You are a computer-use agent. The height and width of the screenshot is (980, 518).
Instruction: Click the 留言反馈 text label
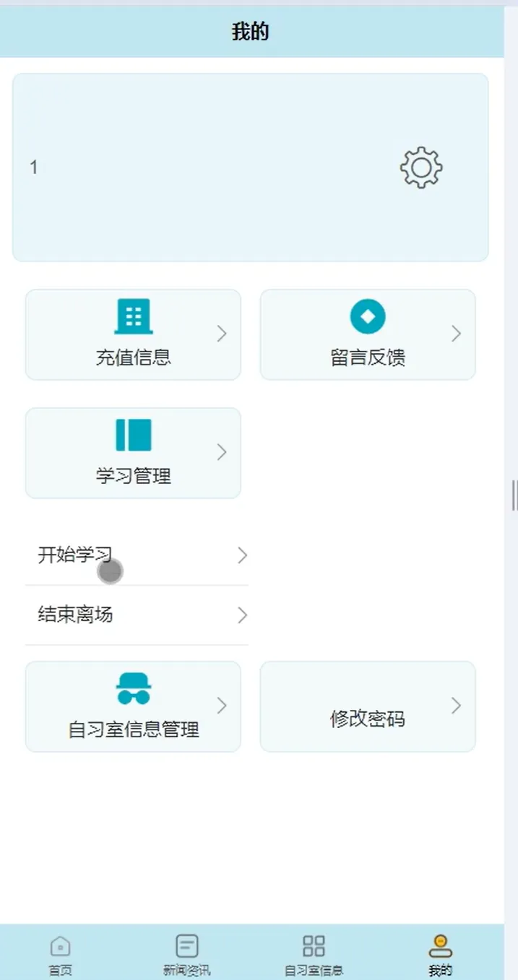click(x=368, y=357)
